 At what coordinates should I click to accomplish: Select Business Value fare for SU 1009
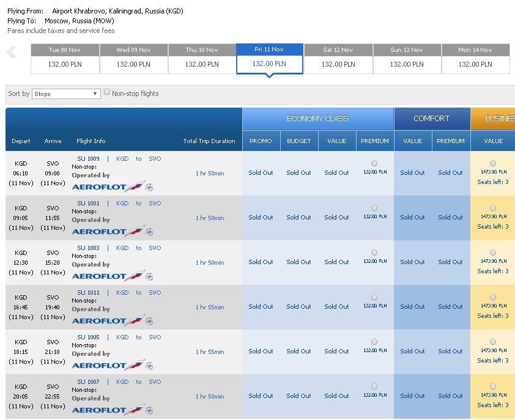coord(493,163)
